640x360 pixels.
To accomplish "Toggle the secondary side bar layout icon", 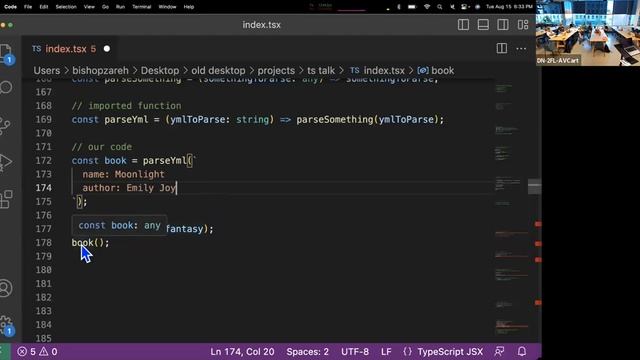I will pyautogui.click(x=503, y=25).
